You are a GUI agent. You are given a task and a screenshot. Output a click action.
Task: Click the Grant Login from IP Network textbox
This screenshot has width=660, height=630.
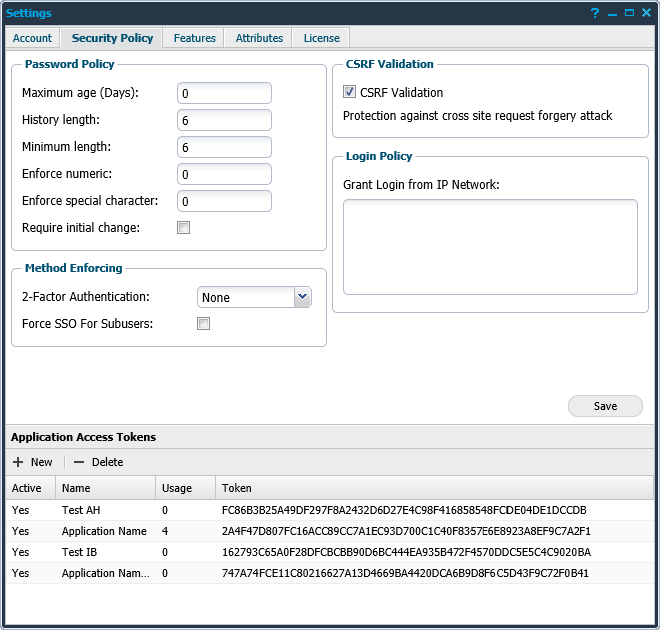click(x=490, y=247)
